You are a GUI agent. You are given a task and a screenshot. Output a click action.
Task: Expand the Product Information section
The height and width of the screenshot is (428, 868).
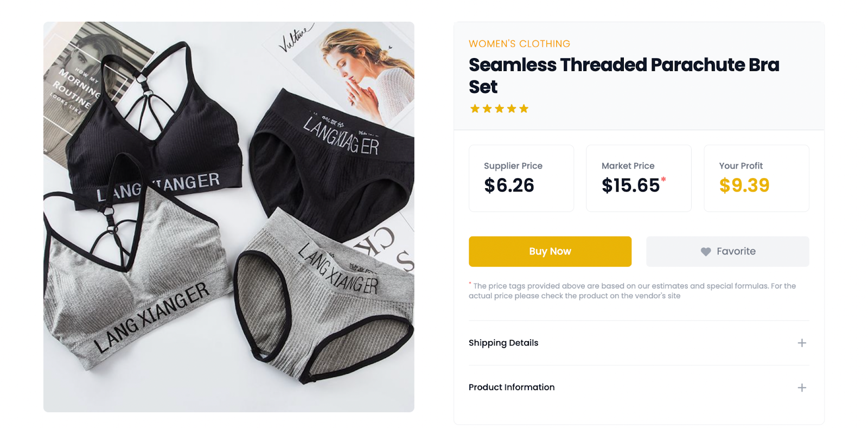click(x=639, y=387)
